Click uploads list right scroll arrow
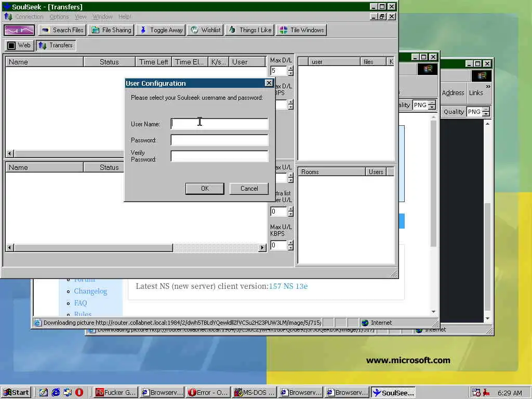The height and width of the screenshot is (399, 532). tap(262, 248)
